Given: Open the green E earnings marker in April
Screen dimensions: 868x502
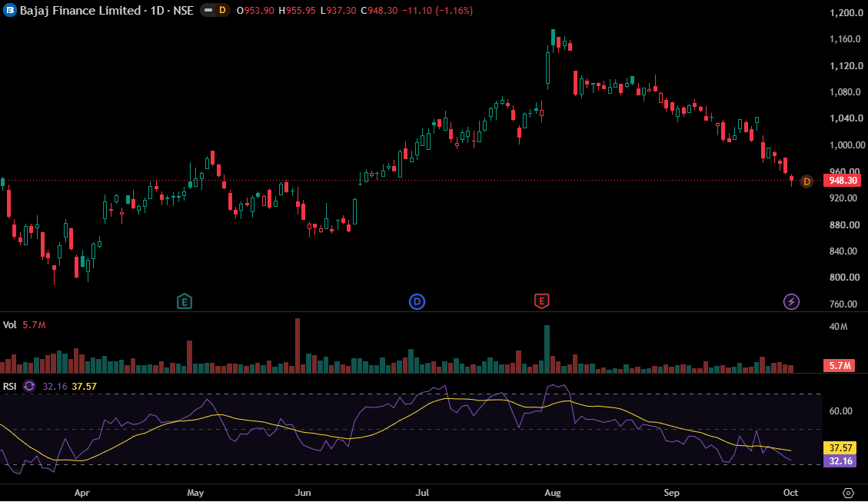Looking at the screenshot, I should pyautogui.click(x=185, y=301).
